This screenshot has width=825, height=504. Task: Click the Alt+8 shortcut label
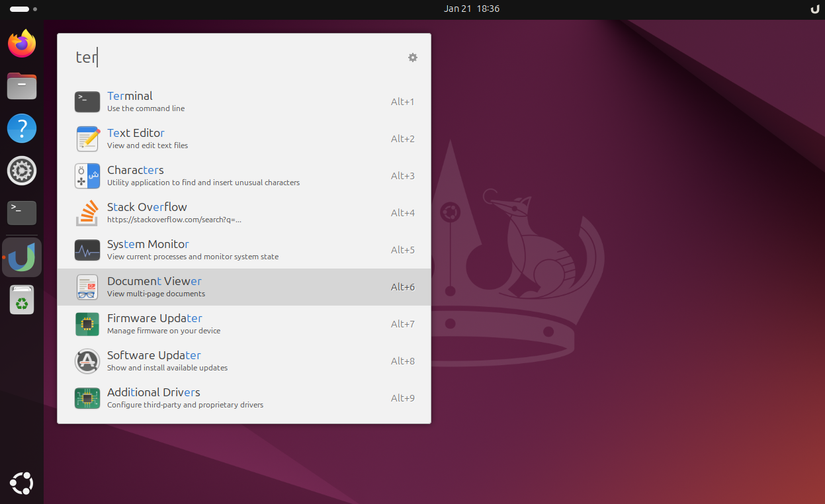[403, 361]
